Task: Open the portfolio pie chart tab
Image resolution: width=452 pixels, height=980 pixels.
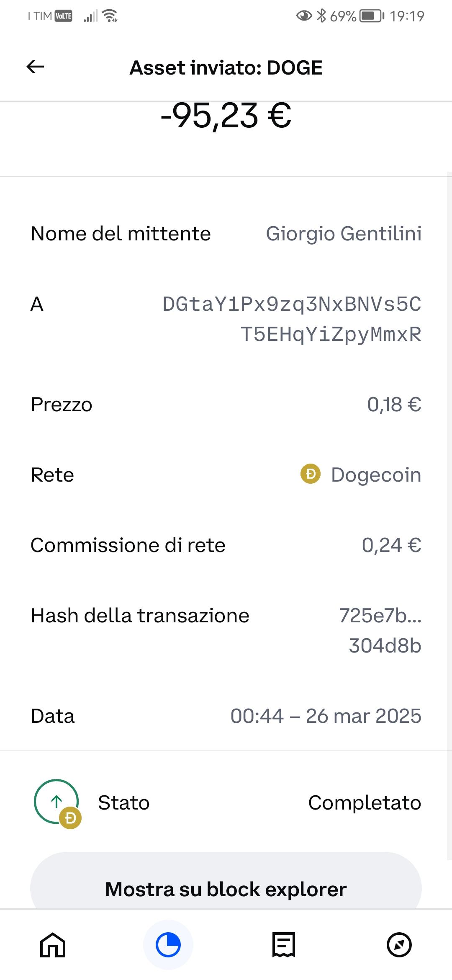Action: [168, 945]
